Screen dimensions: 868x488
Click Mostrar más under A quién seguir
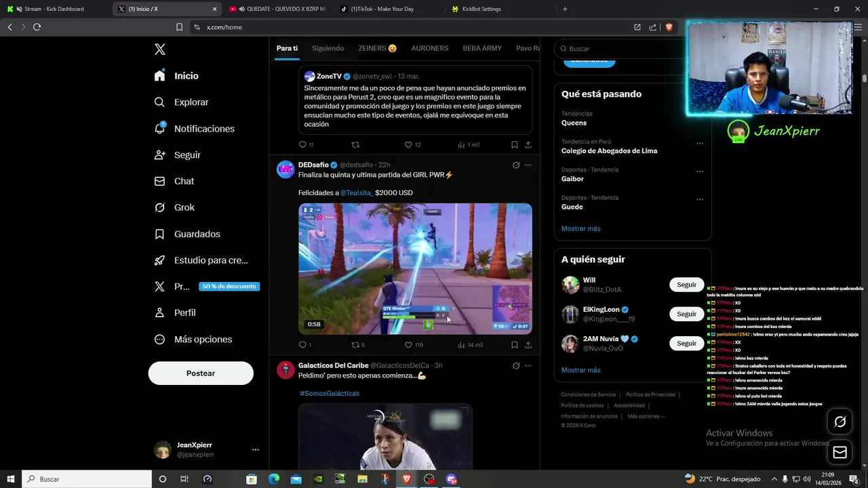click(580, 371)
